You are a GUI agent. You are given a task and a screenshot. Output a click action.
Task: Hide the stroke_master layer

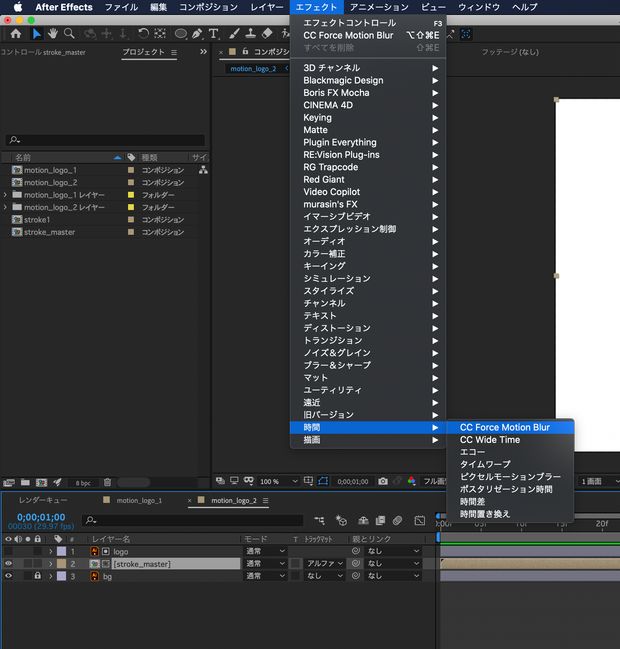pos(8,563)
